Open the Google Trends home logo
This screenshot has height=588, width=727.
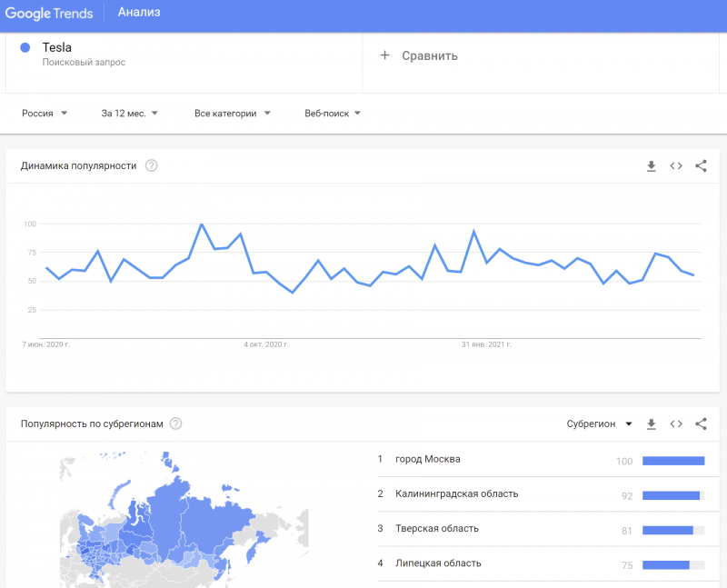[x=50, y=12]
